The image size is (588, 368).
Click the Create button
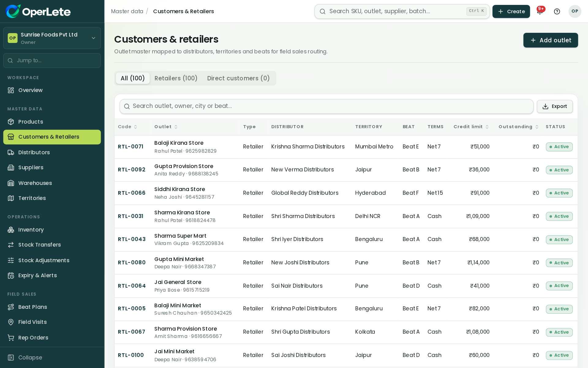[x=511, y=11]
